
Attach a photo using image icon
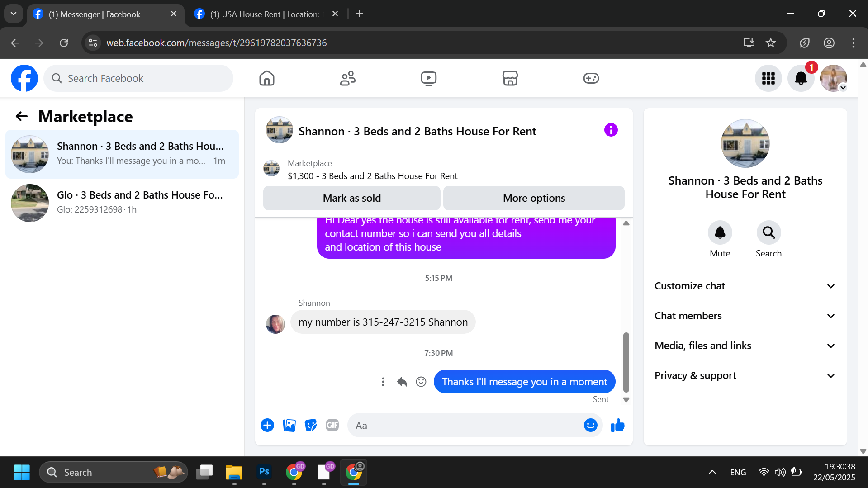[x=289, y=425]
